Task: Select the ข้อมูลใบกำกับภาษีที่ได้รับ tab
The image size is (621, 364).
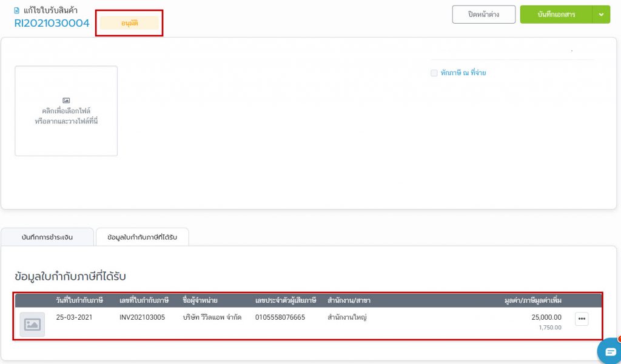Action: [x=142, y=237]
